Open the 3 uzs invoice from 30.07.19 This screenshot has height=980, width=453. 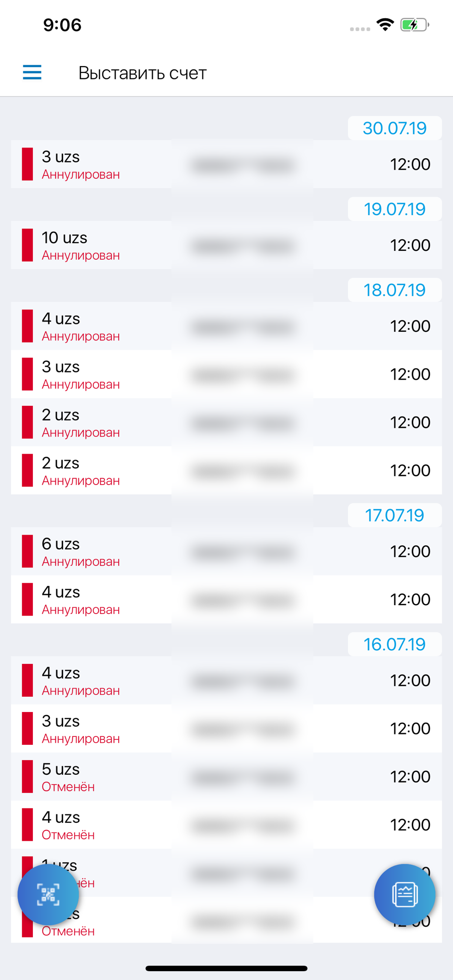click(x=226, y=164)
